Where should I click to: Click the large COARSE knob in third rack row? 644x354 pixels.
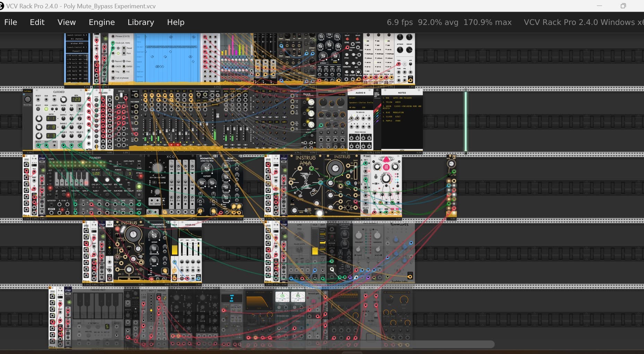coord(335,169)
